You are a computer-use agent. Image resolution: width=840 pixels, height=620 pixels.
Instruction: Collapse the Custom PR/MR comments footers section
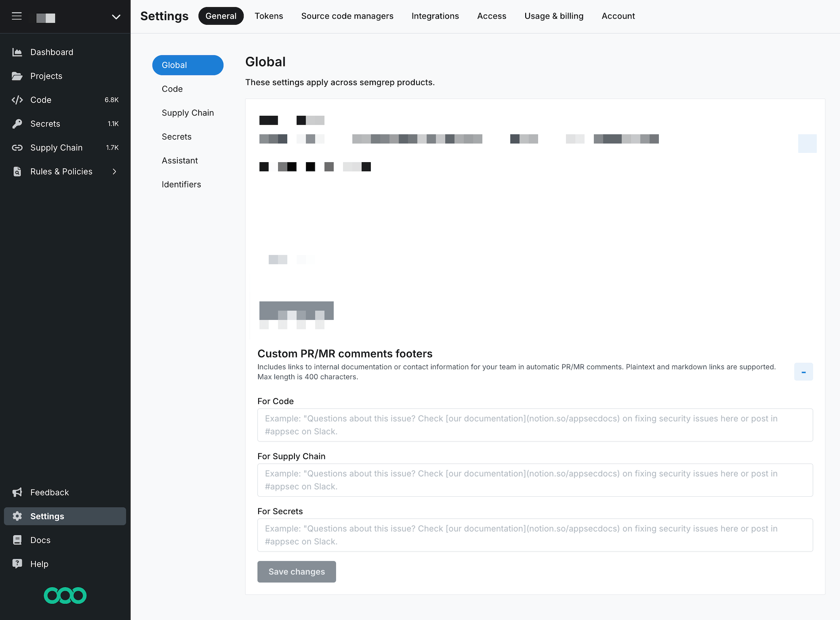click(x=803, y=372)
